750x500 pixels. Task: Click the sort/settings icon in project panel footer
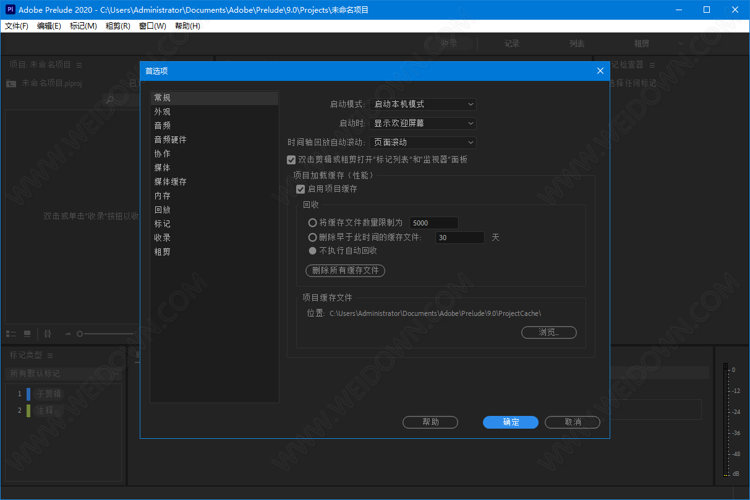pos(48,334)
